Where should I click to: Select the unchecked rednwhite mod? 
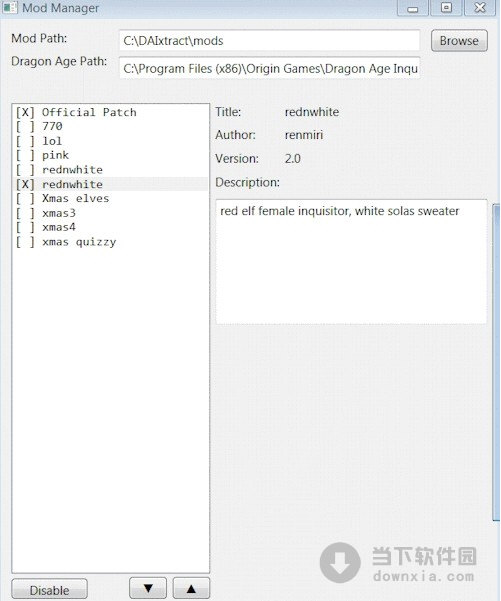(x=111, y=170)
